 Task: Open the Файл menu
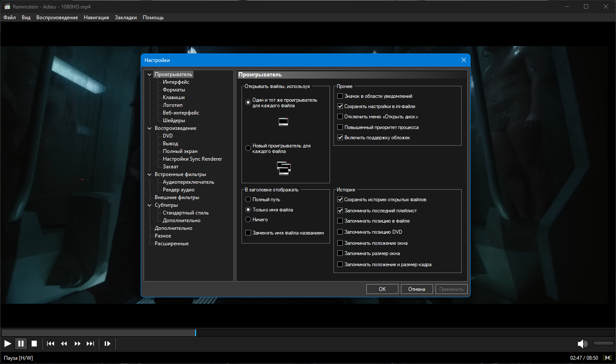(9, 18)
